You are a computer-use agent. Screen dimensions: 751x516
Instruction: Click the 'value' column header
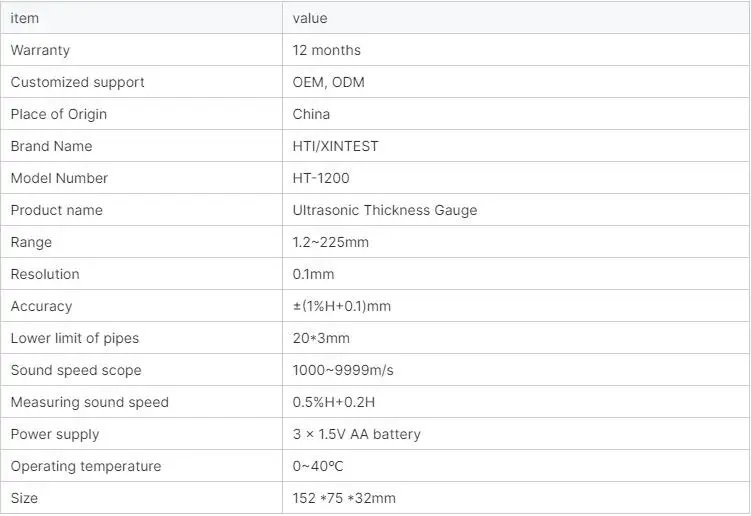point(310,18)
